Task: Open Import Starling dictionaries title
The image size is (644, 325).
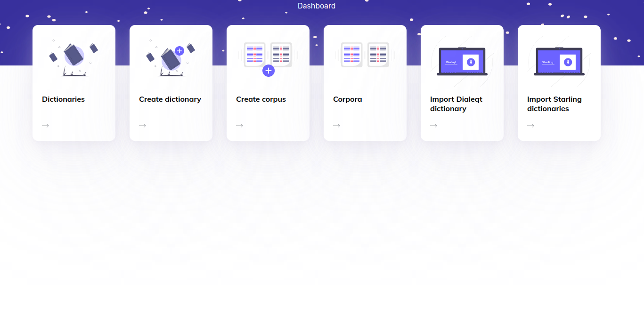Action: [554, 104]
